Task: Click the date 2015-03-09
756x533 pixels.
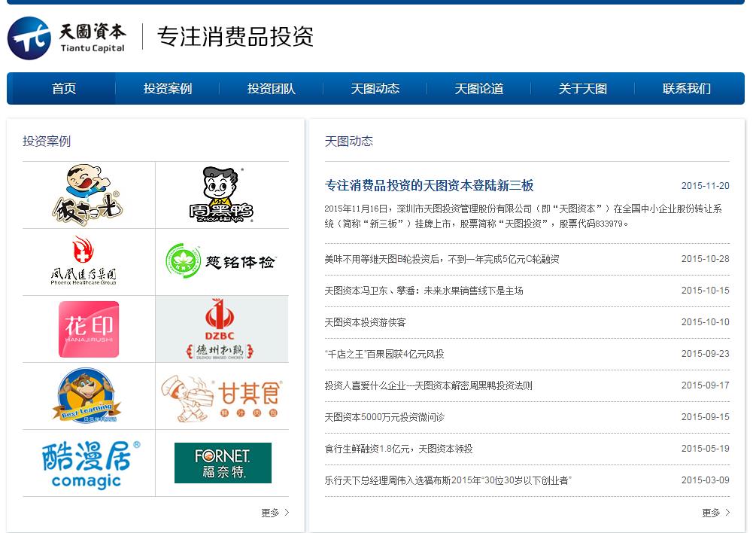Action: click(705, 480)
